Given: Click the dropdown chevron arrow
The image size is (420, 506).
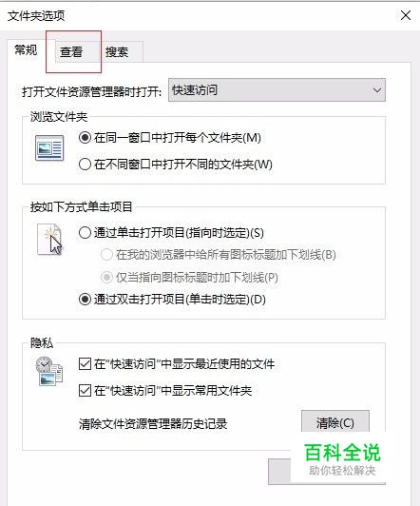Looking at the screenshot, I should coord(377,90).
